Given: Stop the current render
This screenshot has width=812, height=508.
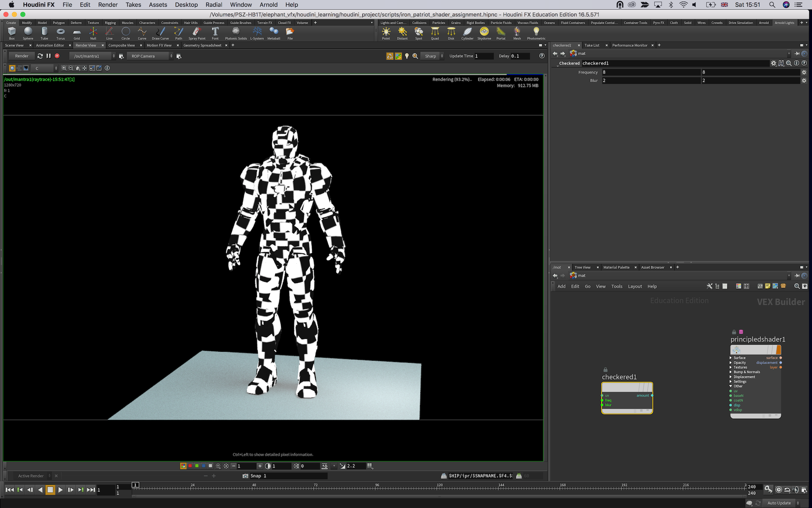Looking at the screenshot, I should [57, 56].
